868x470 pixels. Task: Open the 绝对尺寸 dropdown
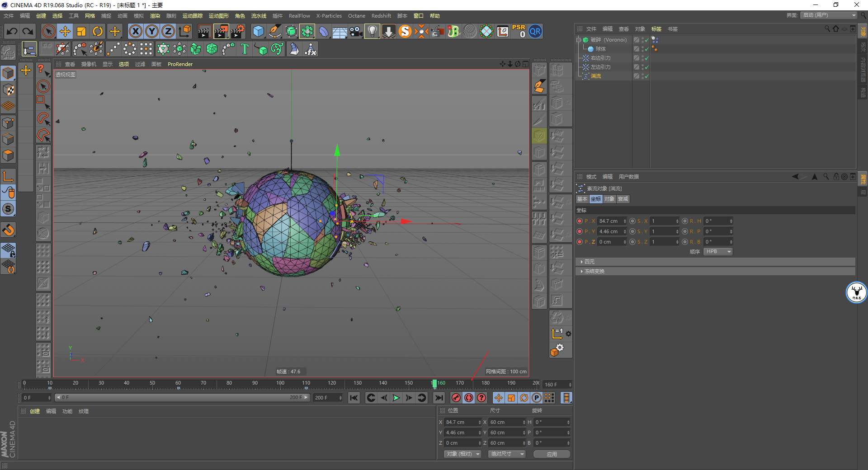pyautogui.click(x=507, y=454)
